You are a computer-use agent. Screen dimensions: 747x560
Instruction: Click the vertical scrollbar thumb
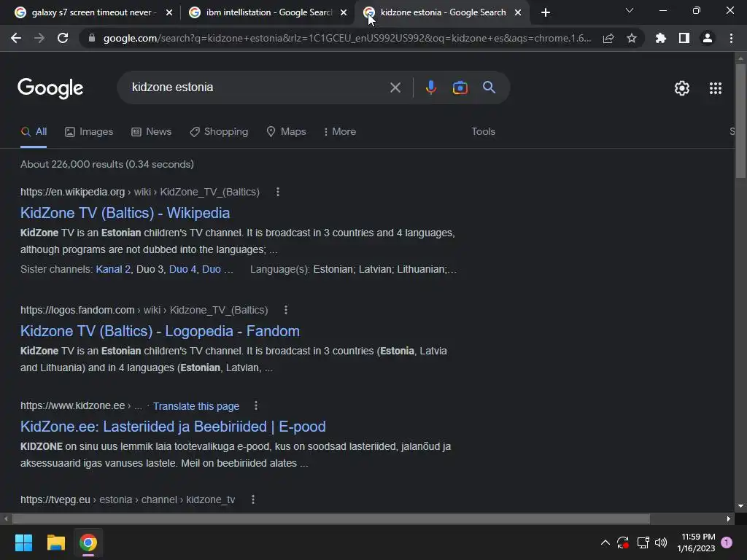click(740, 121)
